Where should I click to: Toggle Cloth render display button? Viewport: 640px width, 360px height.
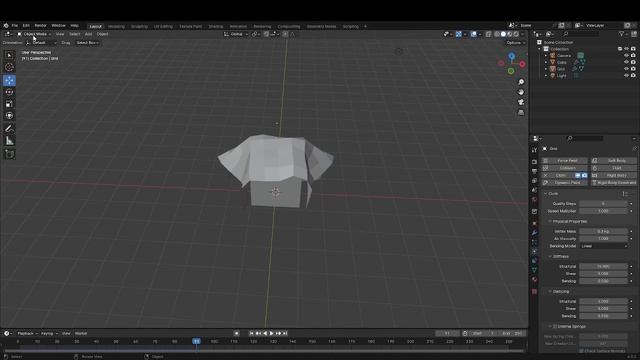(x=584, y=175)
